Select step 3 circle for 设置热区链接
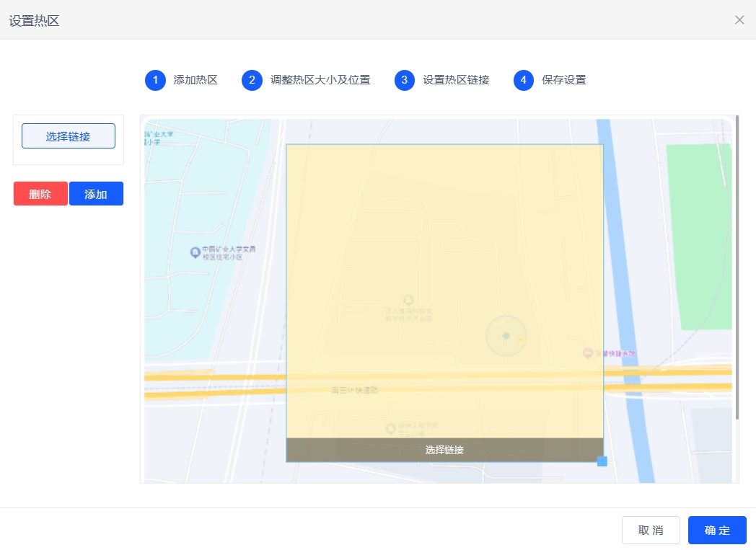This screenshot has height=550, width=756. (x=405, y=80)
